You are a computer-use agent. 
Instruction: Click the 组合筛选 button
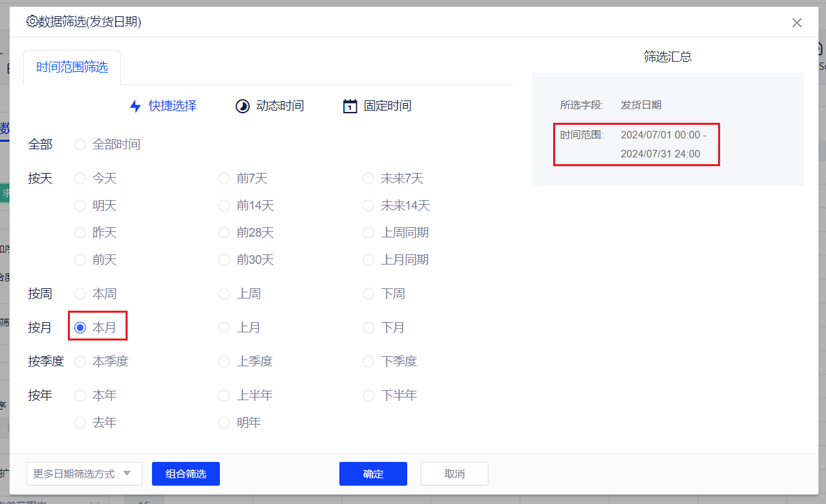pyautogui.click(x=185, y=473)
